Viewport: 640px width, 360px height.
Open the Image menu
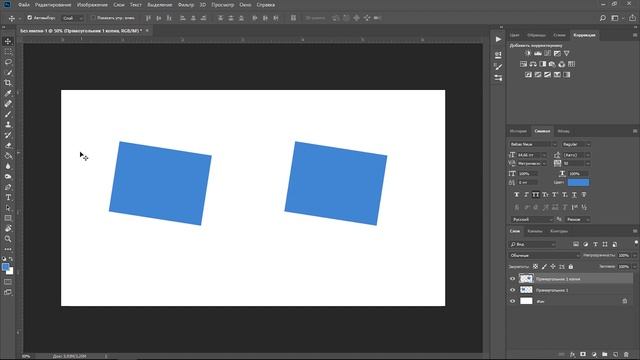tap(92, 5)
